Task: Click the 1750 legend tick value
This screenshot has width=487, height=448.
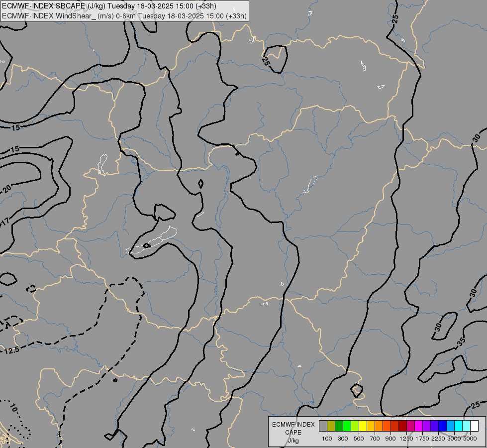Action: click(x=422, y=439)
